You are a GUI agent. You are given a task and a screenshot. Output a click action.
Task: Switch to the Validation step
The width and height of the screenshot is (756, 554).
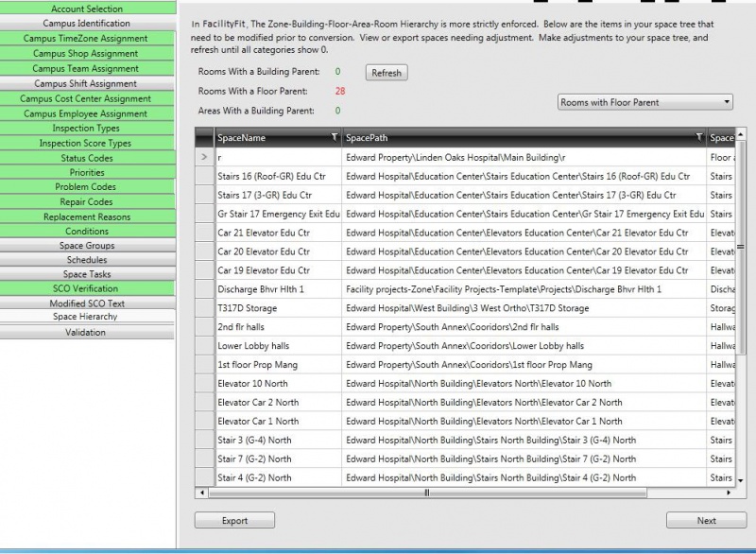point(87,333)
